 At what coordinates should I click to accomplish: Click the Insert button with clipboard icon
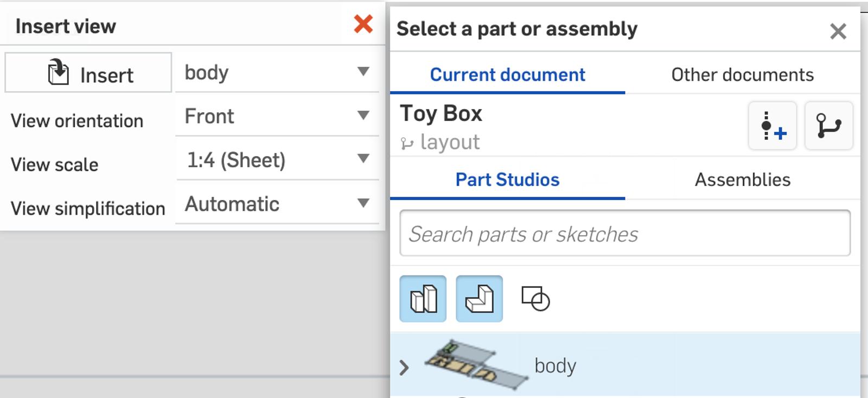[x=88, y=73]
